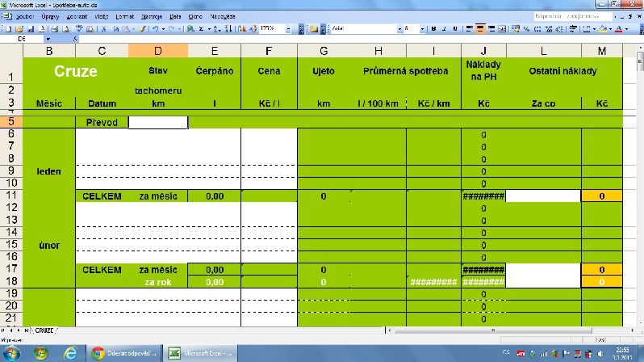Open the Name Box dropdown arrow
Viewport: 644px width, 362px height.
(48, 38)
